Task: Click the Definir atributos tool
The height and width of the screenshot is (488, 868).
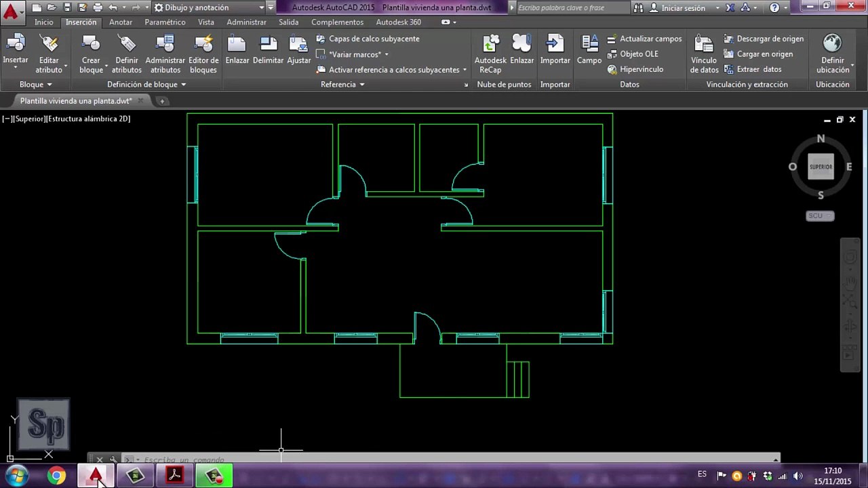Action: [x=127, y=54]
